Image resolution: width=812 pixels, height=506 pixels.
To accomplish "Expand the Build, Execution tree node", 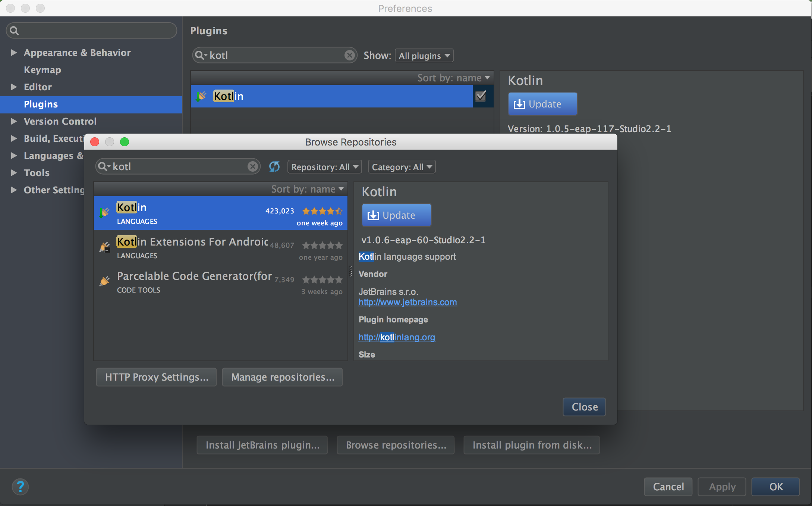I will pyautogui.click(x=14, y=138).
